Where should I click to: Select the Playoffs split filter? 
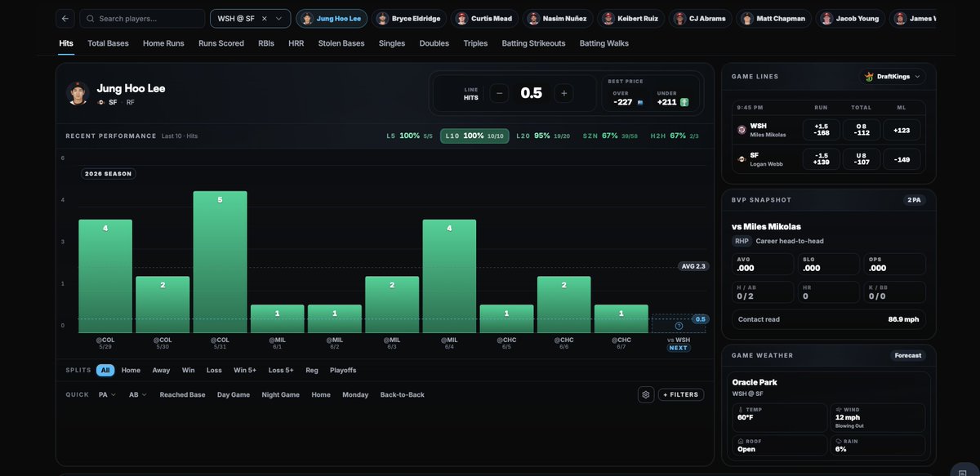point(343,370)
